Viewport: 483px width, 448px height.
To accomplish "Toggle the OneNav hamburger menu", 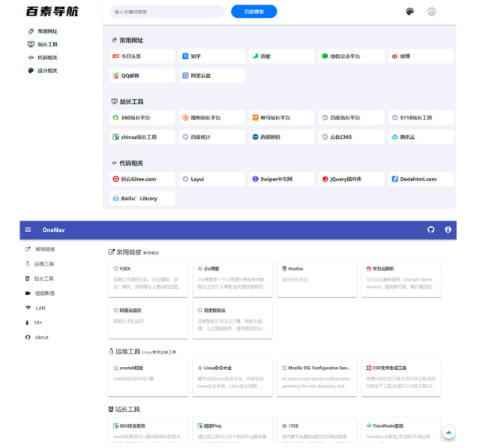I will (28, 230).
